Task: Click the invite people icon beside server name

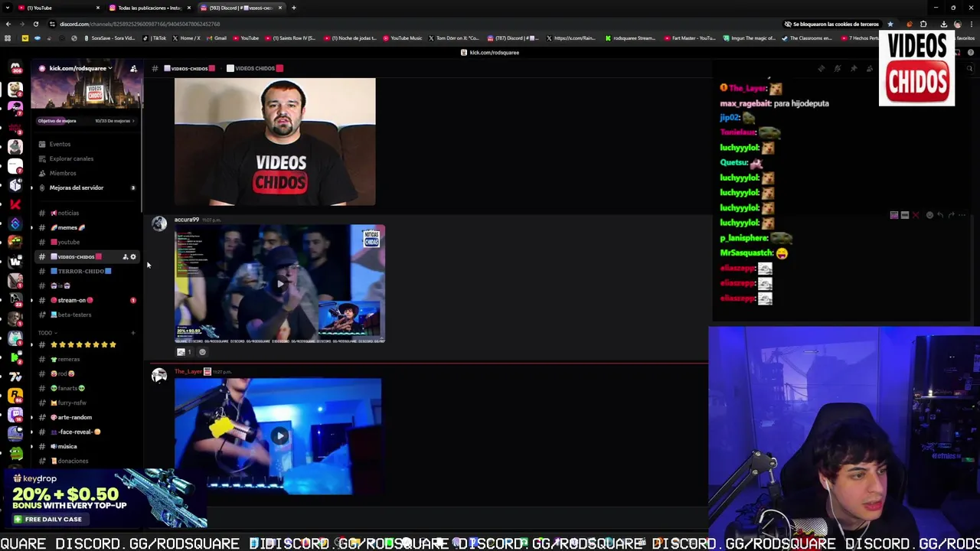Action: coord(133,68)
